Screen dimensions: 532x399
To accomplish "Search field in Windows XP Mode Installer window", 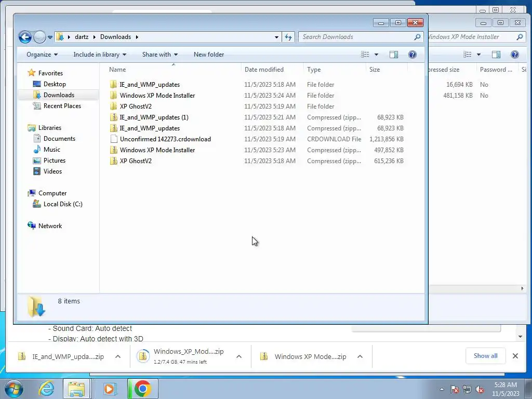I will click(x=477, y=37).
